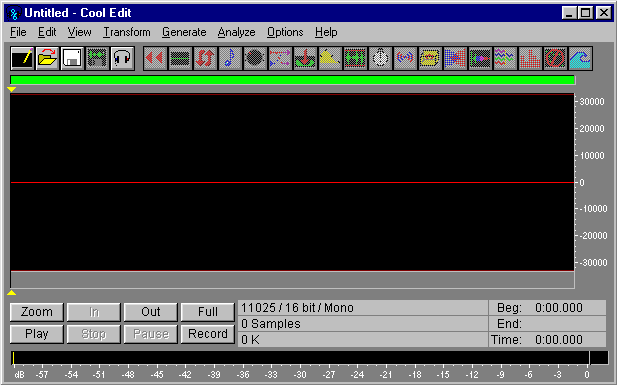The height and width of the screenshot is (385, 617).
Task: Click the Cool Edit title bar icon
Action: 14,13
